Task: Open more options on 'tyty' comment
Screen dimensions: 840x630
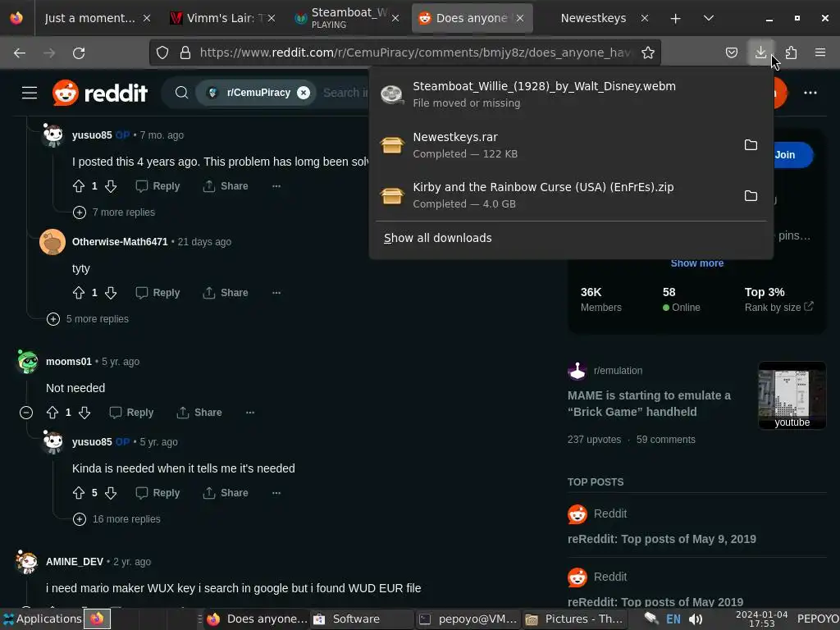Action: pos(276,293)
